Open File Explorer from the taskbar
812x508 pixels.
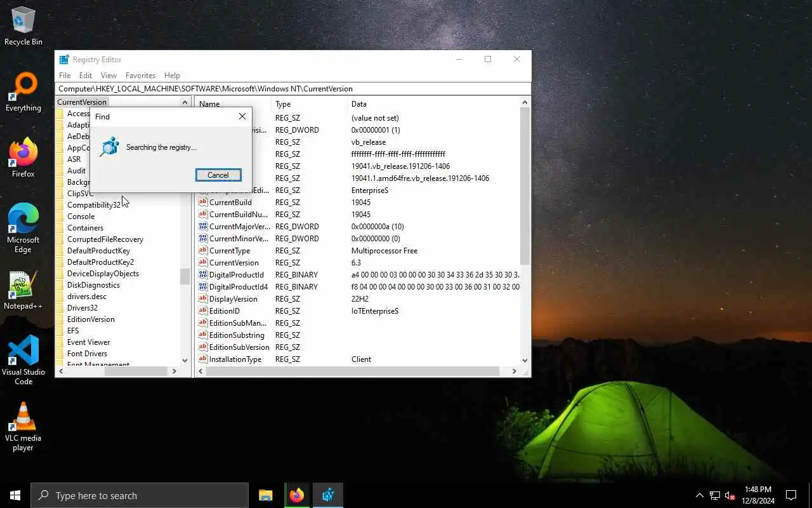click(x=266, y=495)
